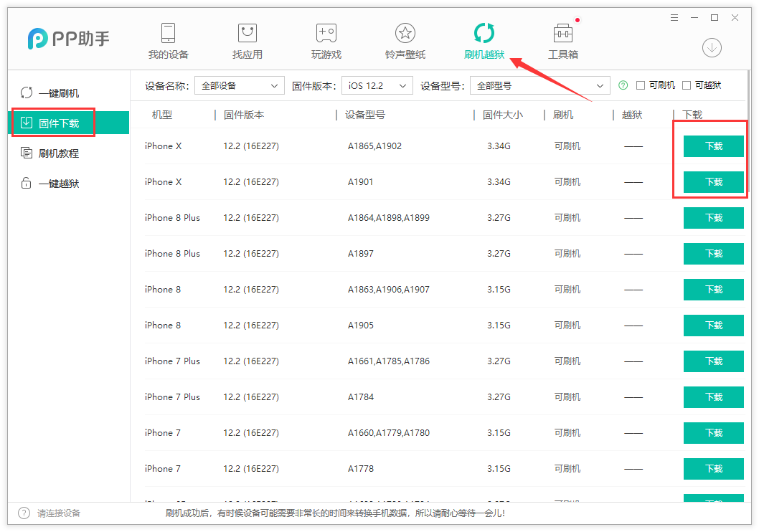Expand the 设备型号 全部型号 dropdown
Screen dimensions: 759x532
539,85
